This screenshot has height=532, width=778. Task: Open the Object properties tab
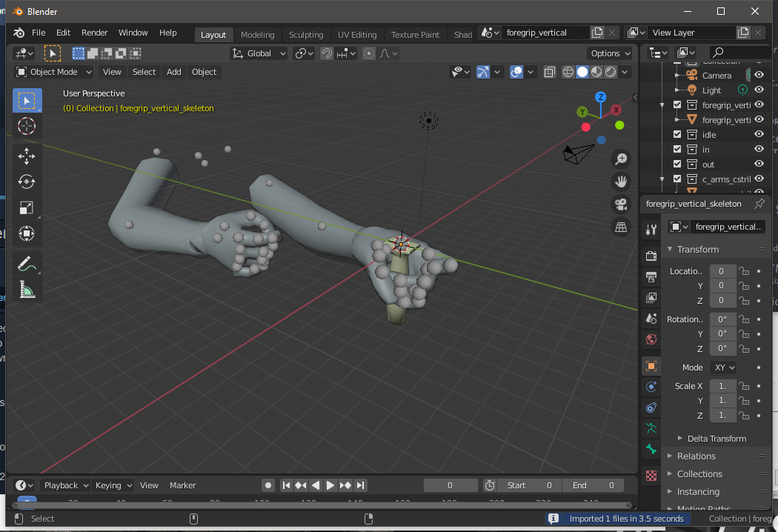point(651,366)
